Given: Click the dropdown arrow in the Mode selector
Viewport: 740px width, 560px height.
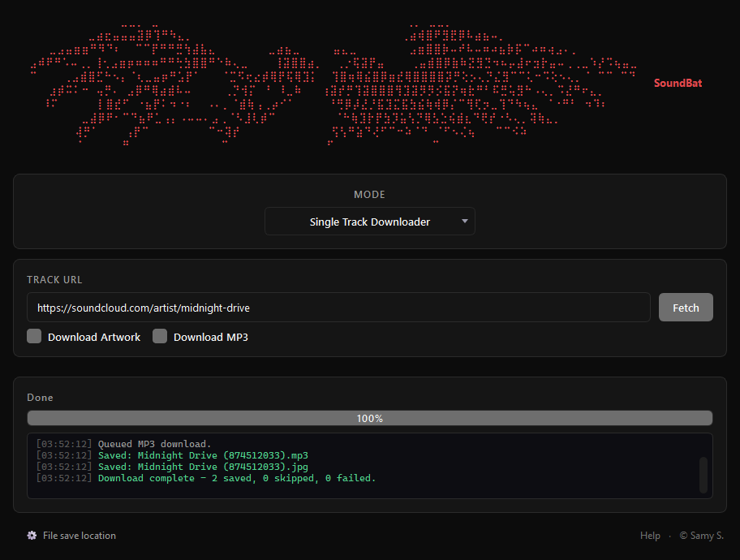Looking at the screenshot, I should [464, 222].
